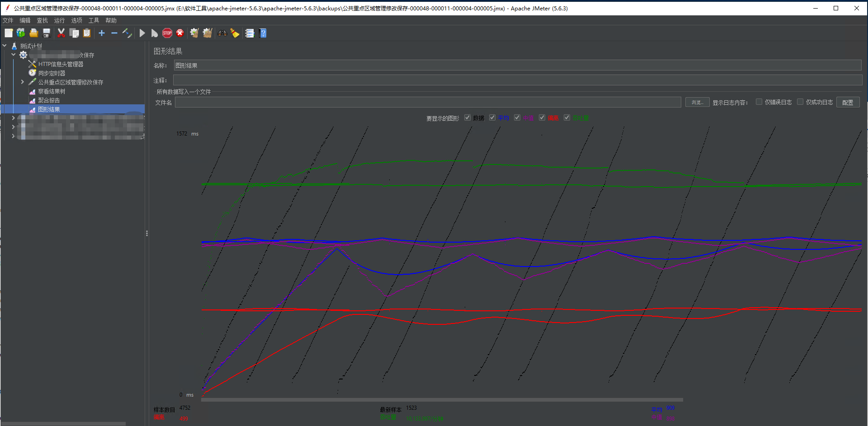
Task: Click the tree panel horizontal scrollbar
Action: click(63, 424)
